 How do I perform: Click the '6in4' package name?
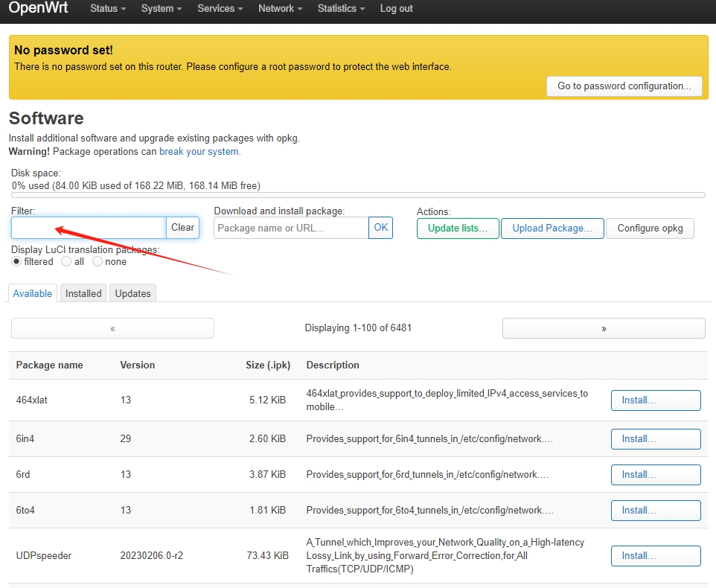coord(25,438)
